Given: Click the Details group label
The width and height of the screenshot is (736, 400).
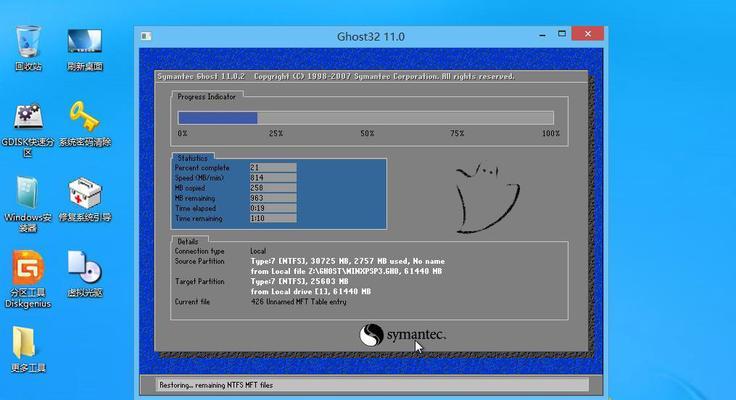Looking at the screenshot, I should pyautogui.click(x=188, y=242).
